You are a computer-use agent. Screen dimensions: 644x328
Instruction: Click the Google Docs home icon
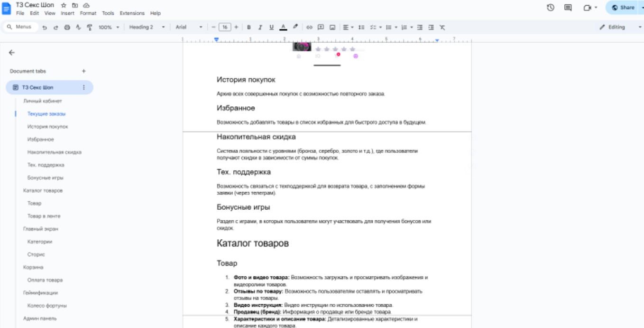coord(7,8)
